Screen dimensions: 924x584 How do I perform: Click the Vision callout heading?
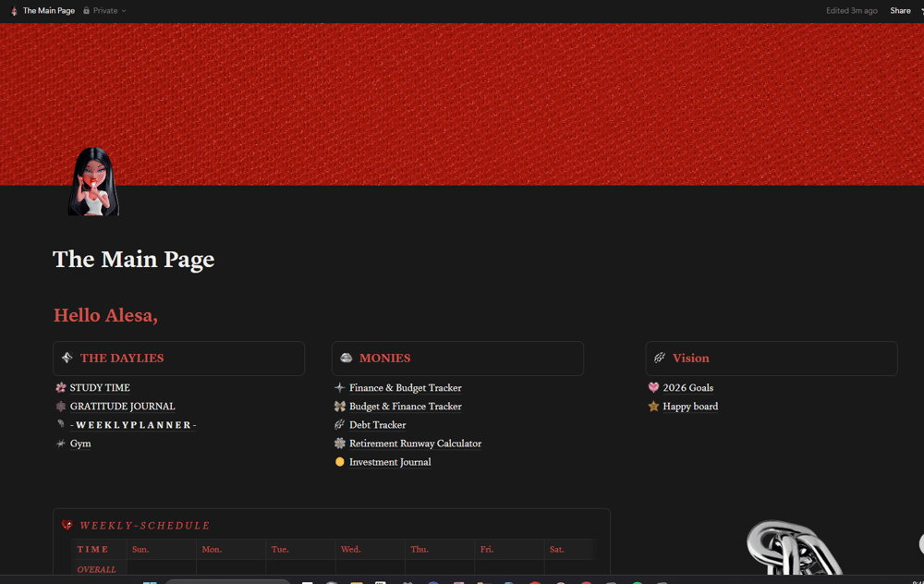[690, 358]
